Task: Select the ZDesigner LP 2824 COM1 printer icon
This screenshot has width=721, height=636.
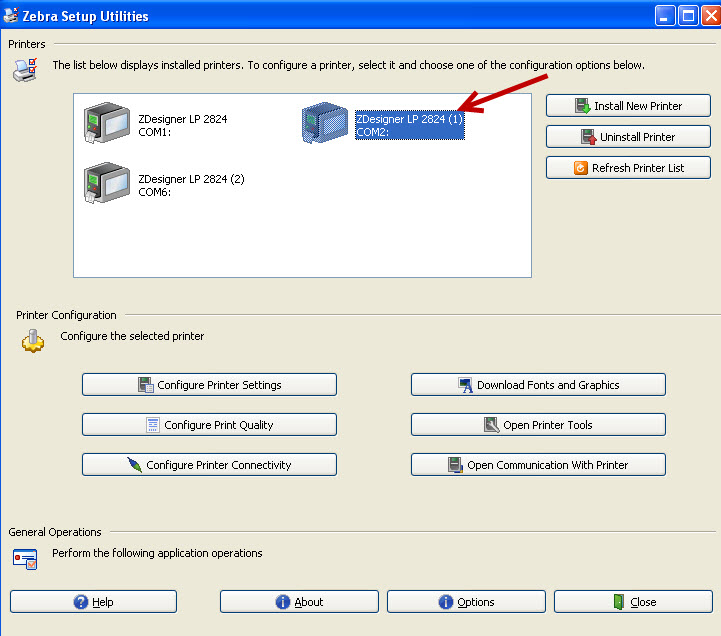Action: pos(106,124)
